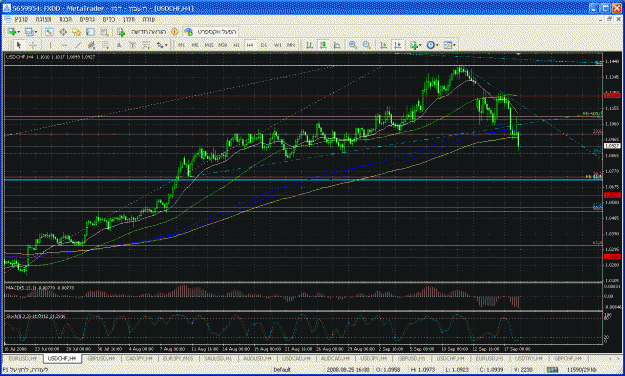Open the first (File) menu

[x=21, y=19]
